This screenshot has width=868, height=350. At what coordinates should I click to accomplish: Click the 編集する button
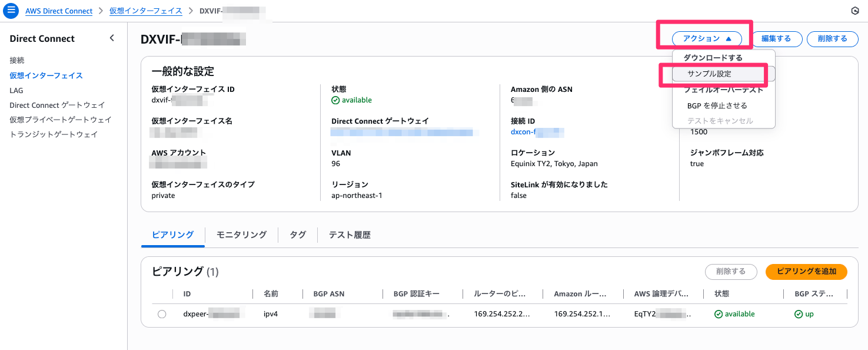[x=776, y=39]
